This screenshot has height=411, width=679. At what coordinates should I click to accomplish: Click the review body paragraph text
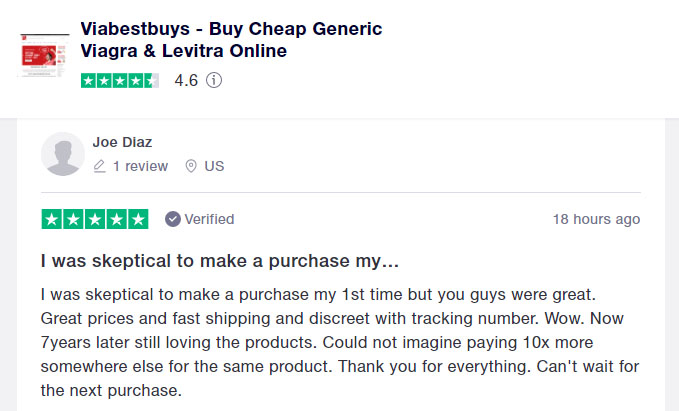(340, 342)
